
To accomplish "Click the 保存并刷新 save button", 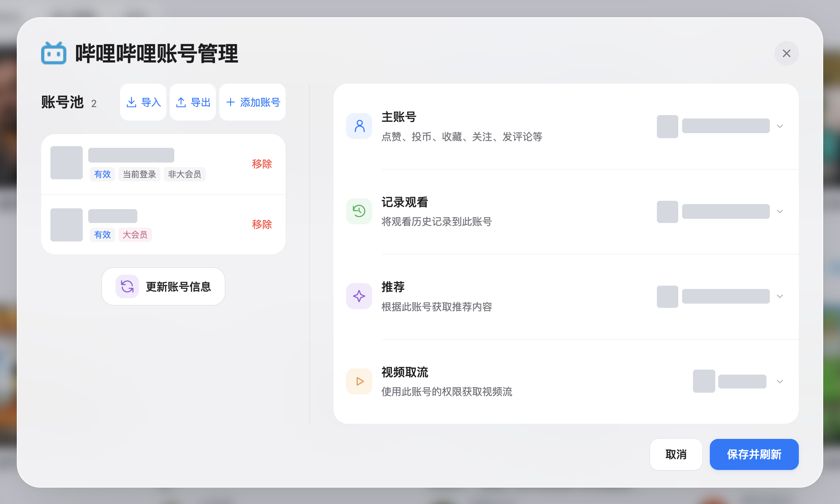I will [754, 454].
